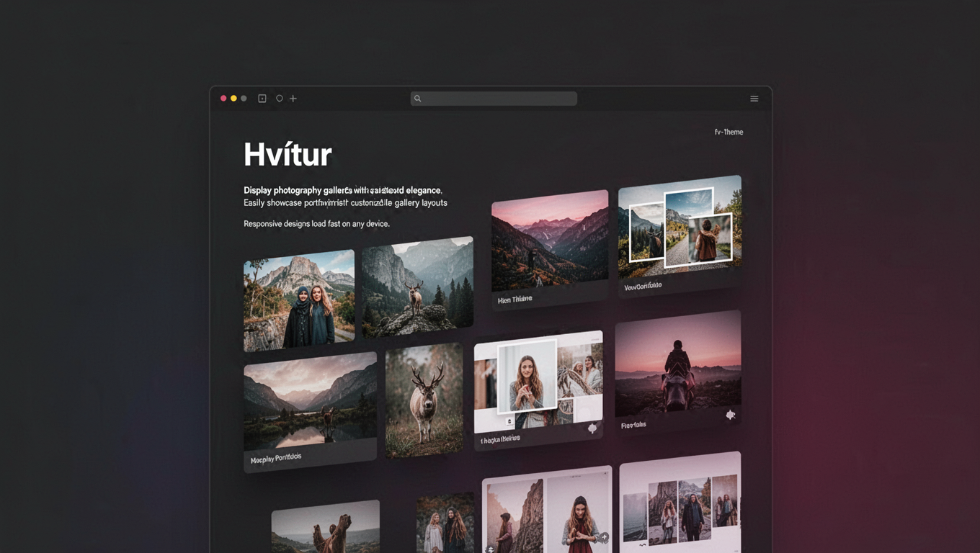The height and width of the screenshot is (553, 980).
Task: Click the "Responsive designs load fast" line
Action: point(316,224)
